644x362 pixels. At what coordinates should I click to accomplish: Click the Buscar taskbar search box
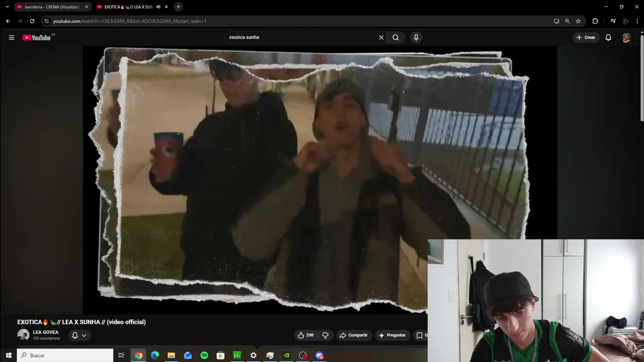[x=65, y=355]
